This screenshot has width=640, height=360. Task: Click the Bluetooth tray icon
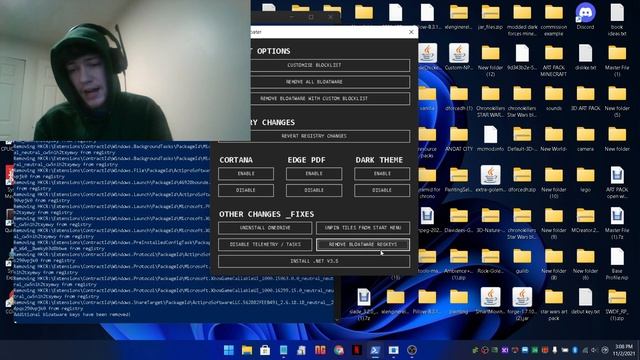pos(575,350)
